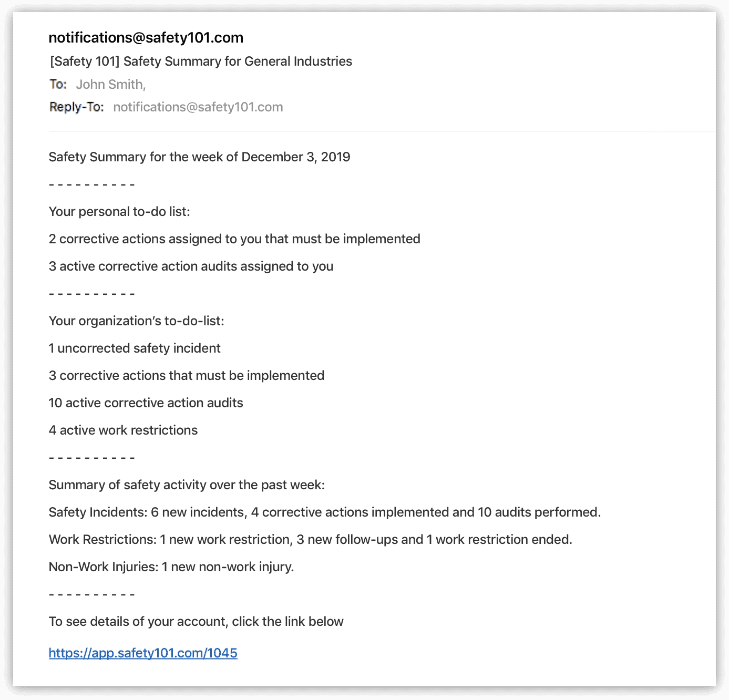
Task: Click the 1 uncorrected safety incident line
Action: (135, 348)
